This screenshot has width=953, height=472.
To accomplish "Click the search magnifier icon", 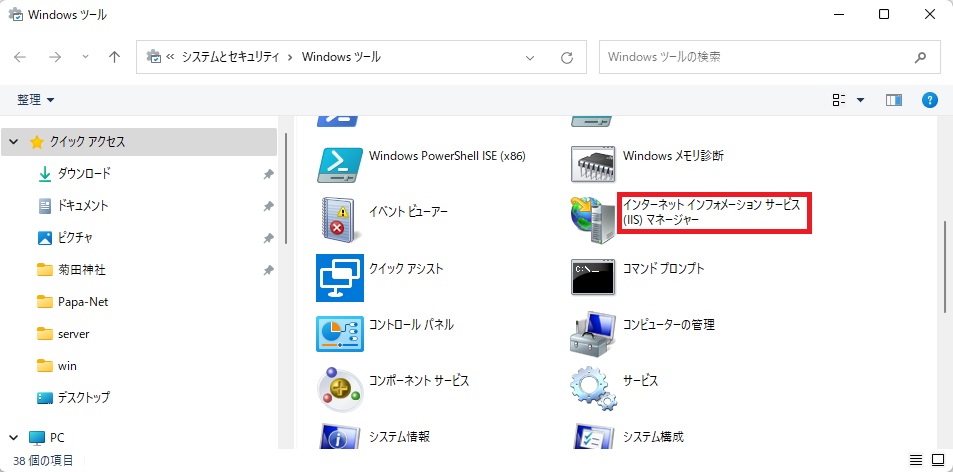I will point(920,57).
